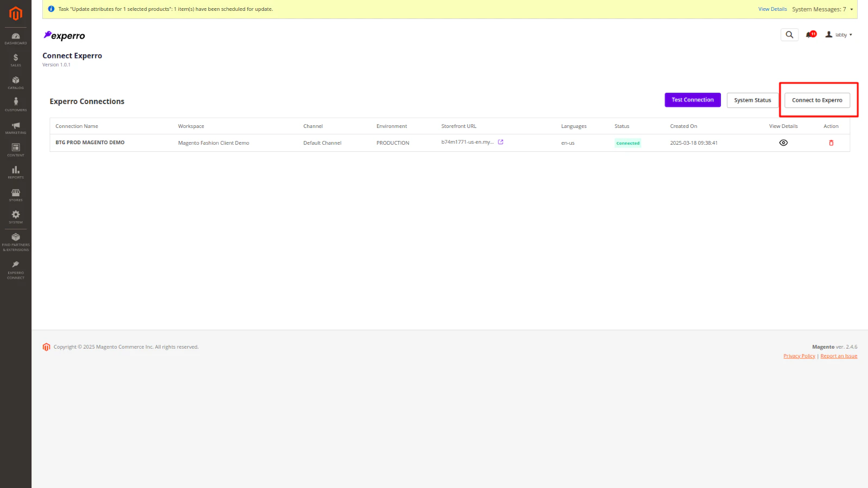Open the Experro Connect menu
868x488 pixels.
click(16, 270)
